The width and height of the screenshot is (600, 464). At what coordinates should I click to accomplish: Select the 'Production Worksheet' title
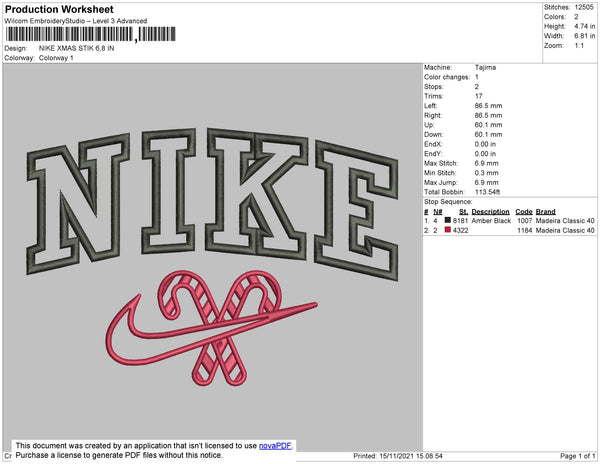pos(59,10)
